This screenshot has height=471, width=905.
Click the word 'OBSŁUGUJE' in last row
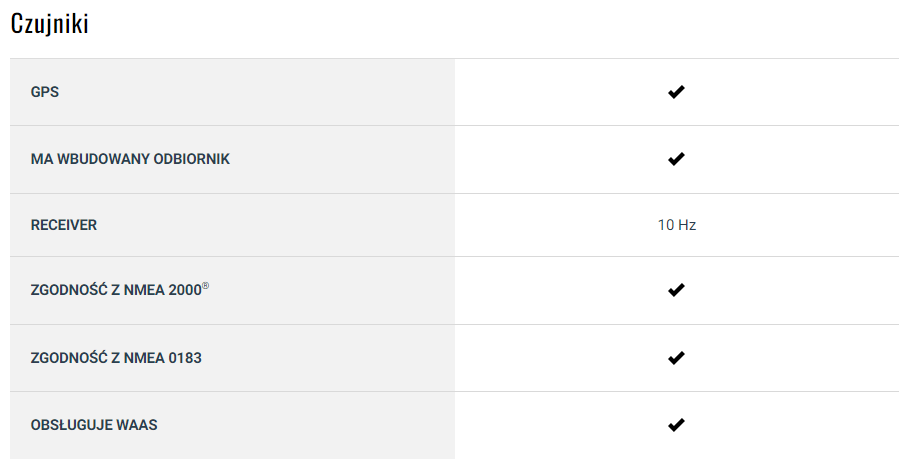pyautogui.click(x=72, y=425)
